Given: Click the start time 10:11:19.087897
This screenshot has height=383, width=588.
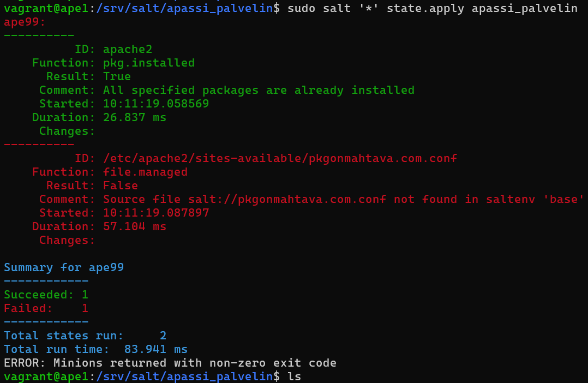Looking at the screenshot, I should coord(155,213).
